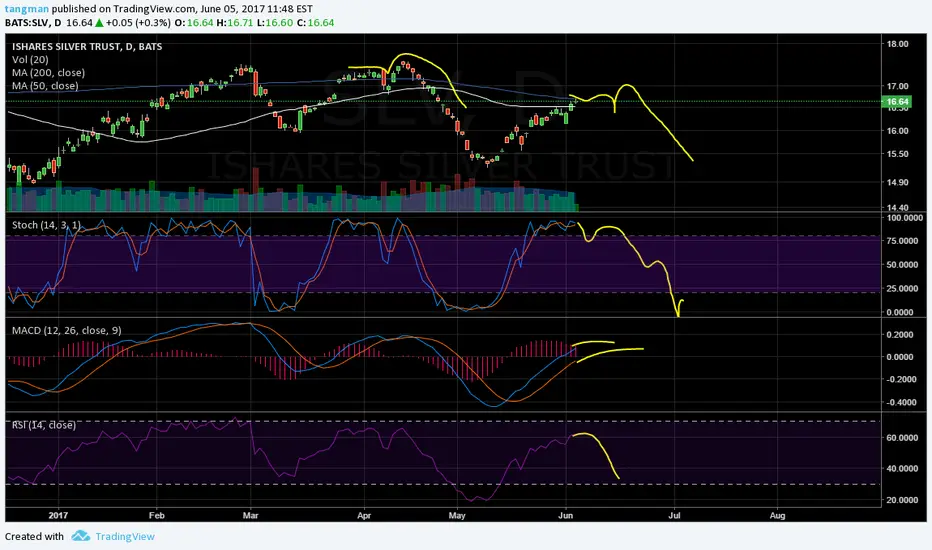Click the 14.90 price axis label

[x=898, y=183]
